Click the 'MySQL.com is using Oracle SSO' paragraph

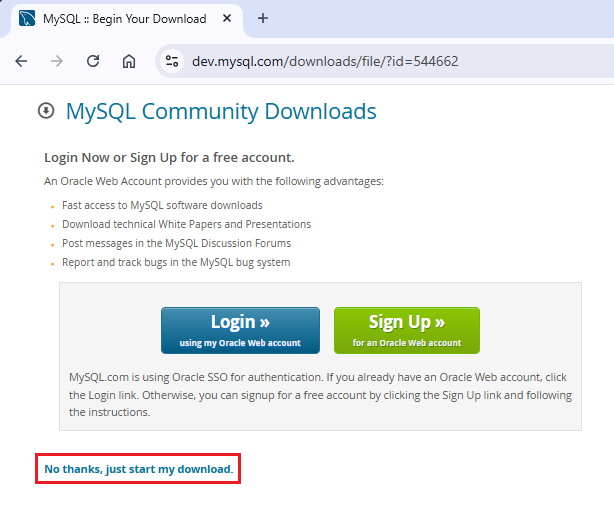pyautogui.click(x=320, y=395)
